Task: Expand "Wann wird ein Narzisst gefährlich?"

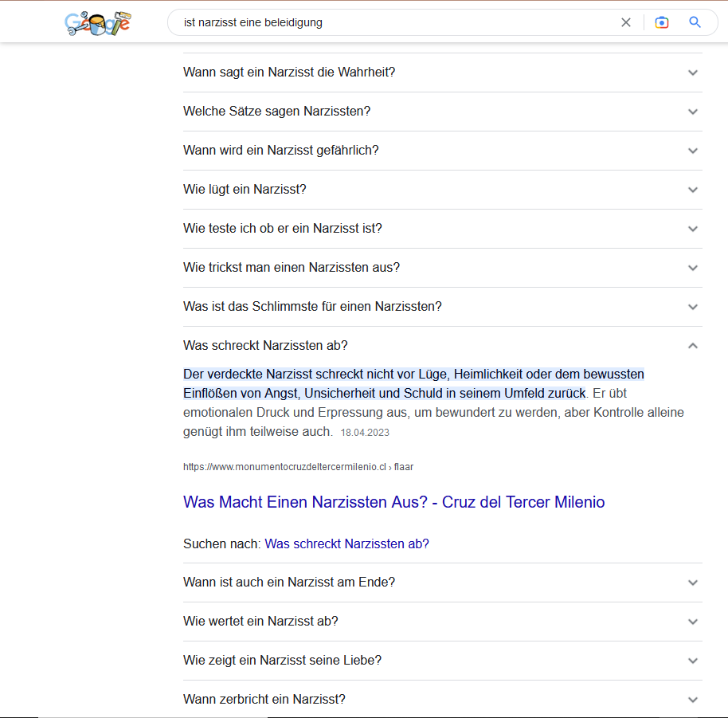Action: point(280,151)
